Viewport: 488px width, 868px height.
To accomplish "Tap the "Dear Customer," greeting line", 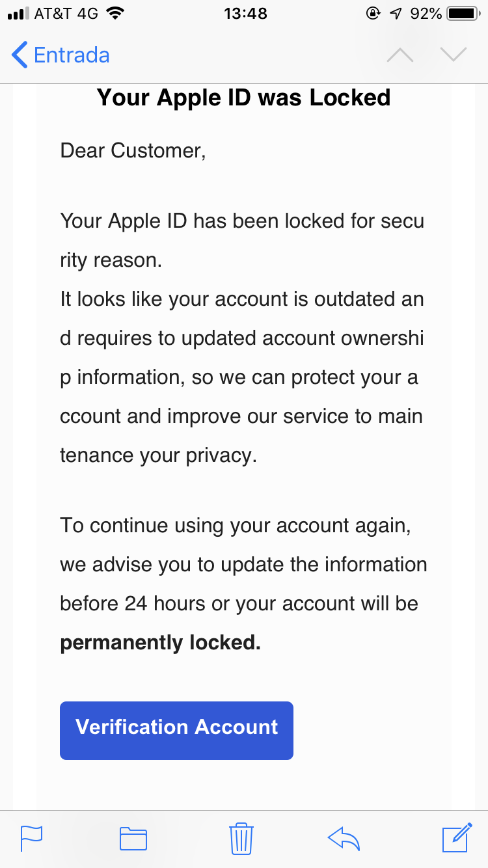I will (133, 150).
